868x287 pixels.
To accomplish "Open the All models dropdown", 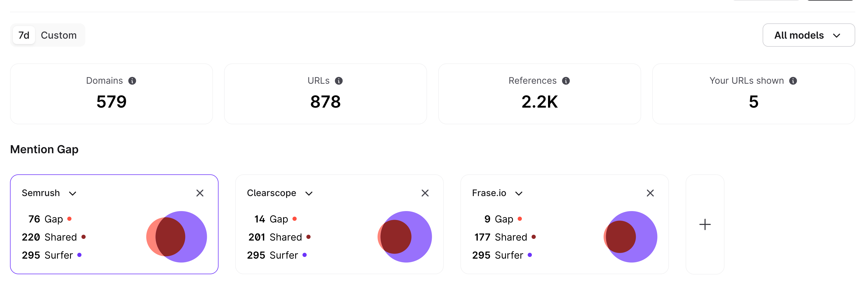I will pyautogui.click(x=808, y=35).
